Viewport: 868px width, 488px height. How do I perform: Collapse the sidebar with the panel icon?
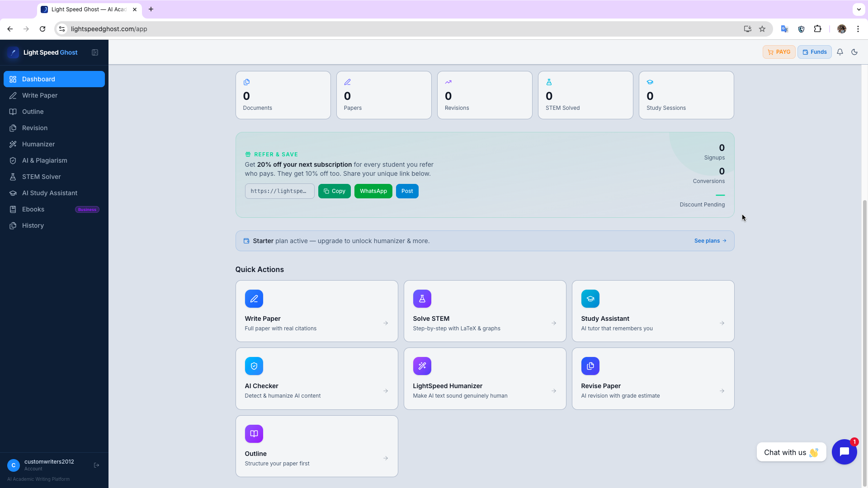(95, 52)
